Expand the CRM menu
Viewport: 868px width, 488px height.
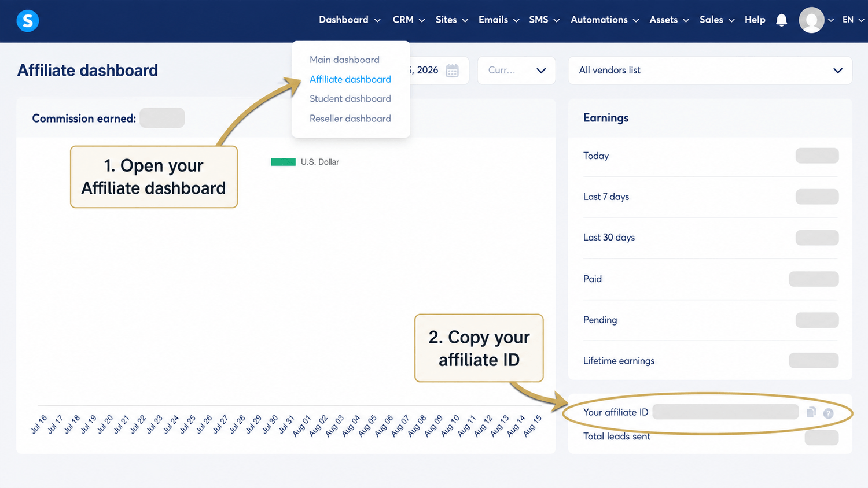[409, 20]
